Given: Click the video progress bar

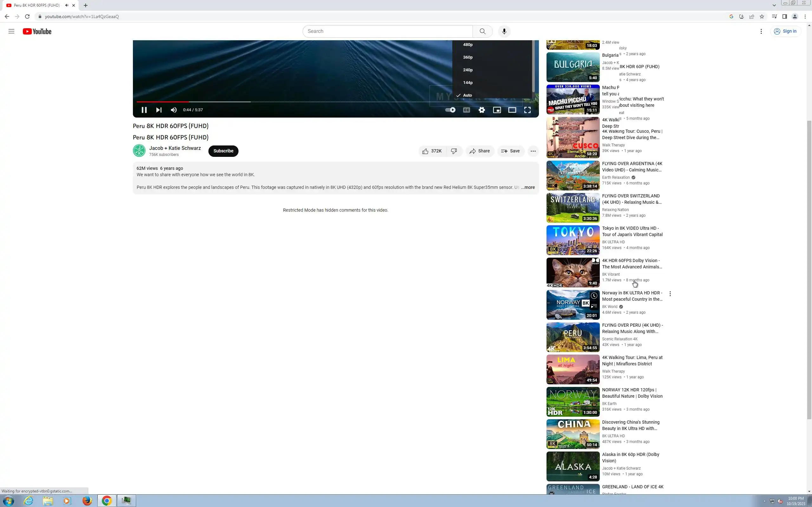Looking at the screenshot, I should (336, 102).
